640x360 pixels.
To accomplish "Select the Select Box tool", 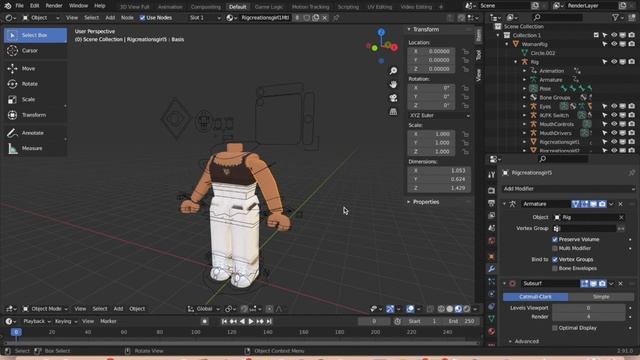I will 36,36.
